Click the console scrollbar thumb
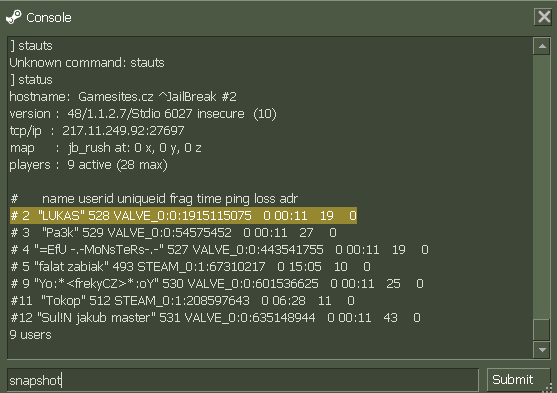The image size is (557, 393). pos(542,330)
